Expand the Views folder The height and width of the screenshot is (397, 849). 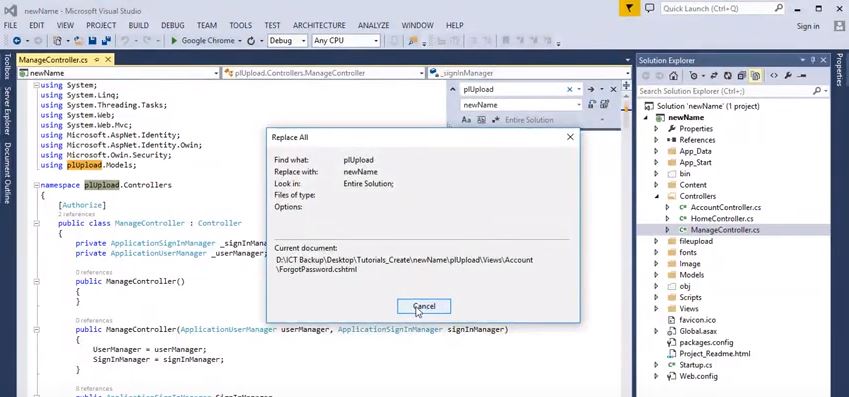coord(656,309)
